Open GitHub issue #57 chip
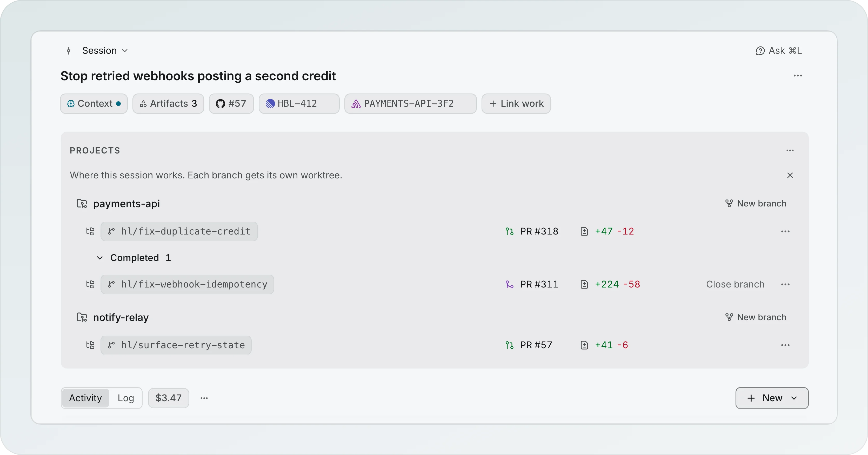868x455 pixels. (x=231, y=103)
